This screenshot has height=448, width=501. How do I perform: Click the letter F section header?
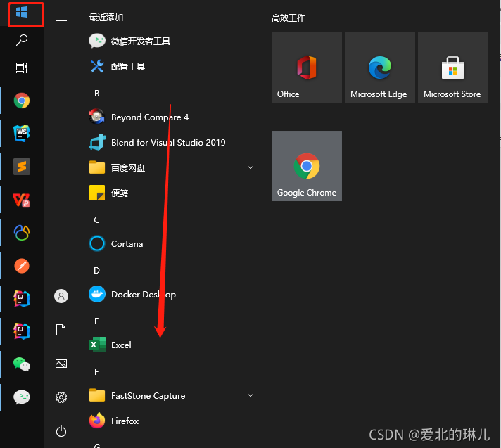pos(97,371)
